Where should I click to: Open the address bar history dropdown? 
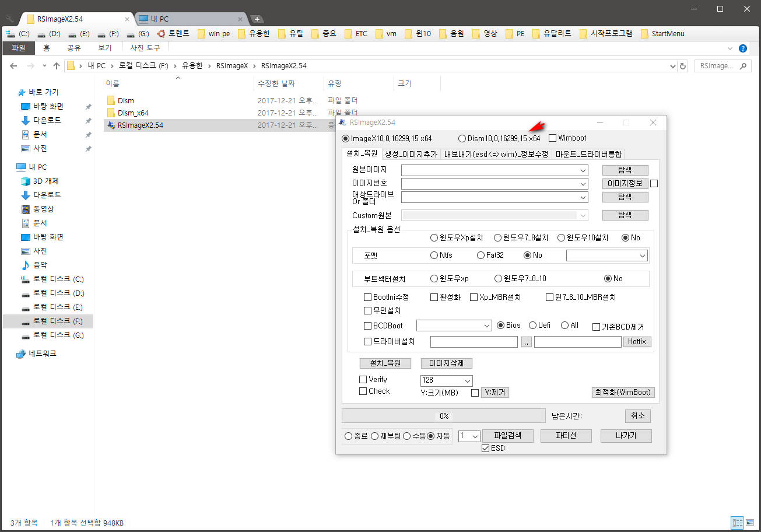pyautogui.click(x=672, y=66)
